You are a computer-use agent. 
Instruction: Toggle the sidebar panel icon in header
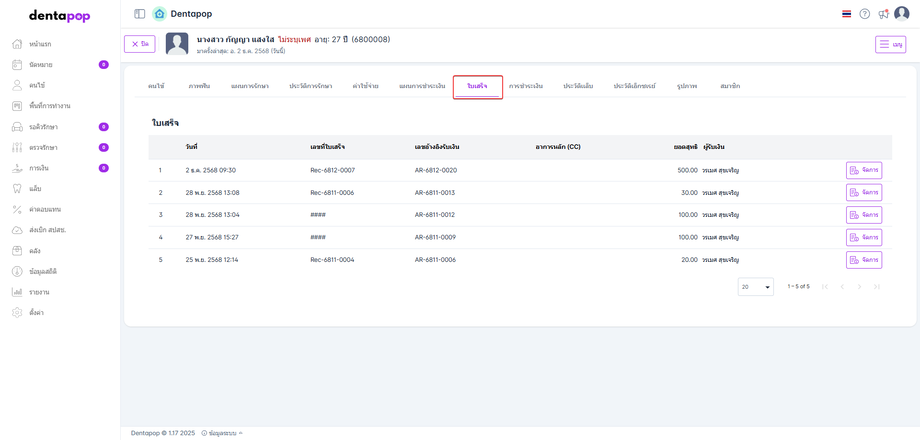point(140,13)
